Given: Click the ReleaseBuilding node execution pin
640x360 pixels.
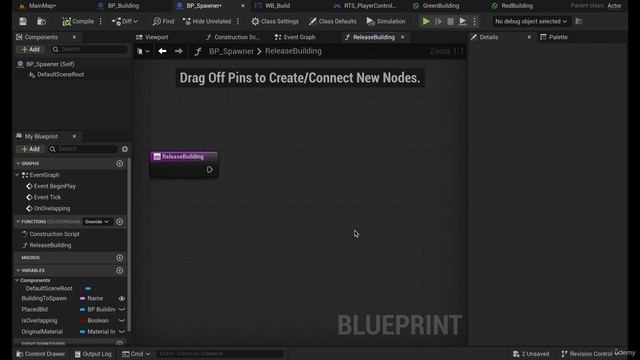Looking at the screenshot, I should [x=209, y=169].
